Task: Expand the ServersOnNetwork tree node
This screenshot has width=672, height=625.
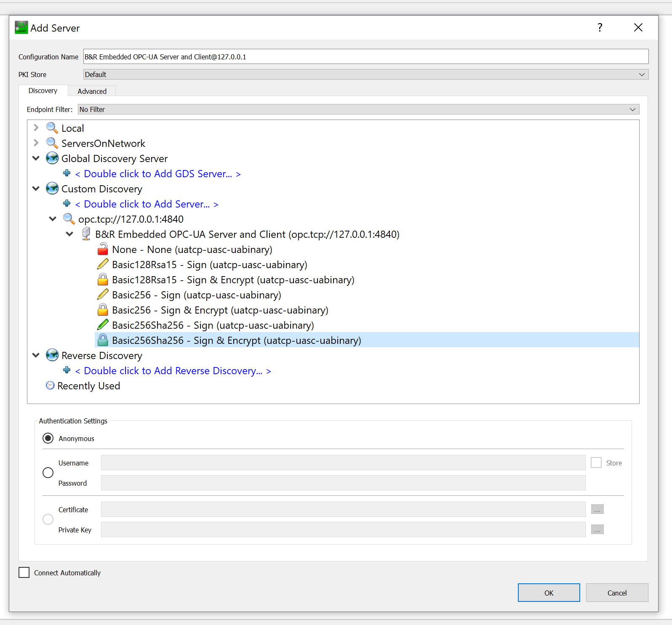Action: (36, 143)
